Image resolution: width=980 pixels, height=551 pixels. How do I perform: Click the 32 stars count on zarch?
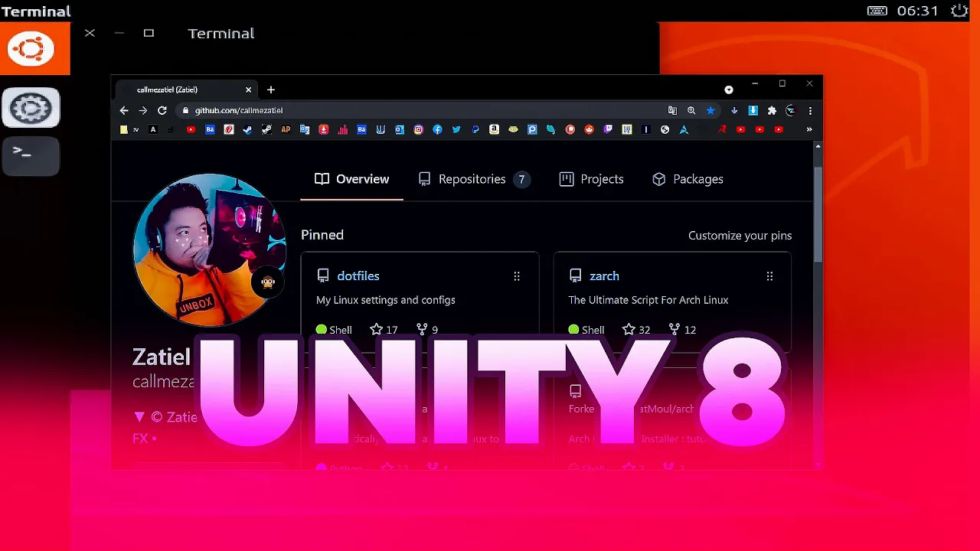(636, 330)
